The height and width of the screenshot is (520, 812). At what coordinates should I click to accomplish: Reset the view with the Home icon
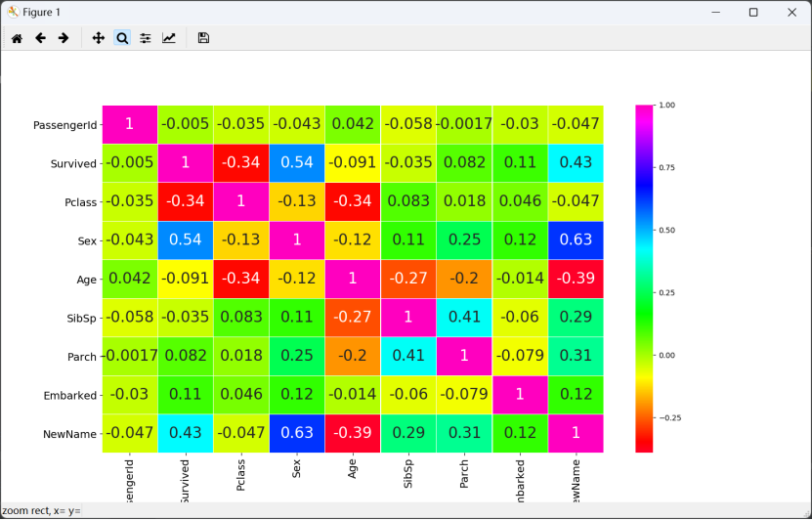(17, 38)
